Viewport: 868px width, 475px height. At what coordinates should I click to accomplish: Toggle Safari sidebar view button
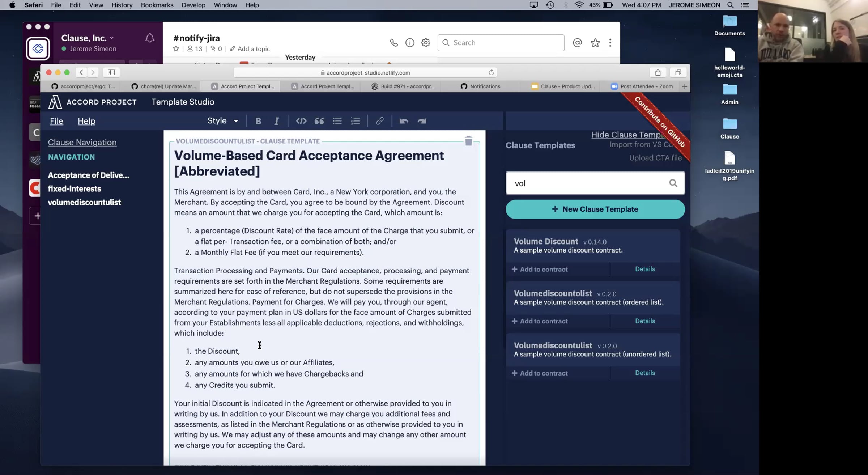click(111, 72)
